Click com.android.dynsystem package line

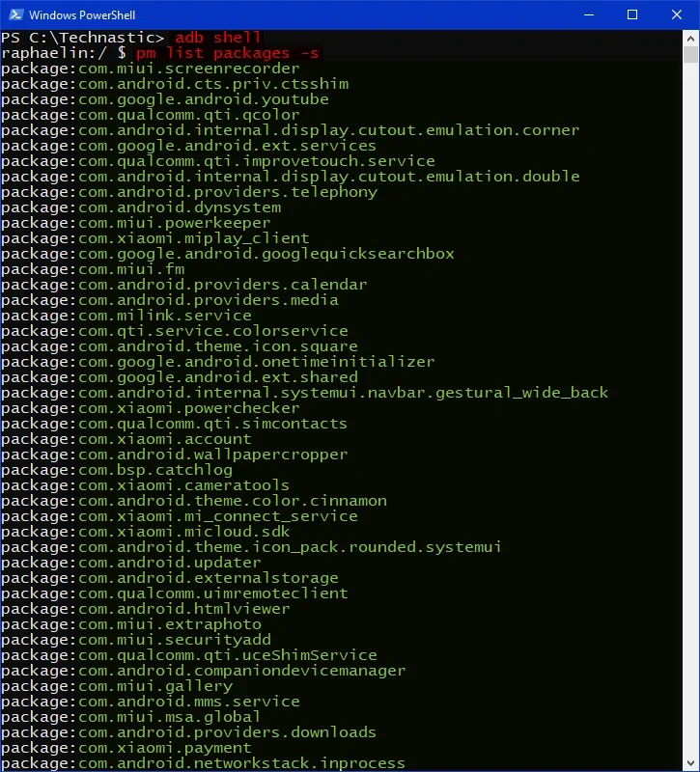click(x=141, y=207)
